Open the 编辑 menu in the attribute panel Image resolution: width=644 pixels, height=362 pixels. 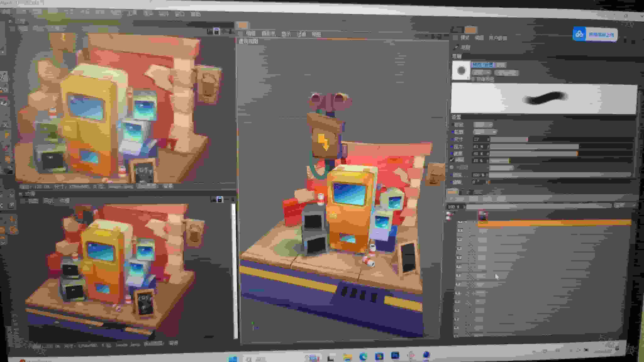tap(479, 38)
